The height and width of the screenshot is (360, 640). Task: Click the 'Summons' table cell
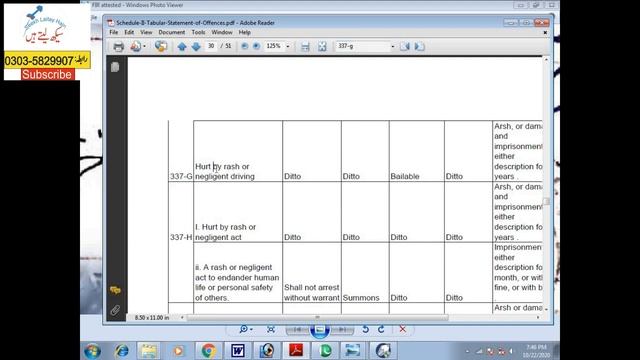pyautogui.click(x=361, y=298)
